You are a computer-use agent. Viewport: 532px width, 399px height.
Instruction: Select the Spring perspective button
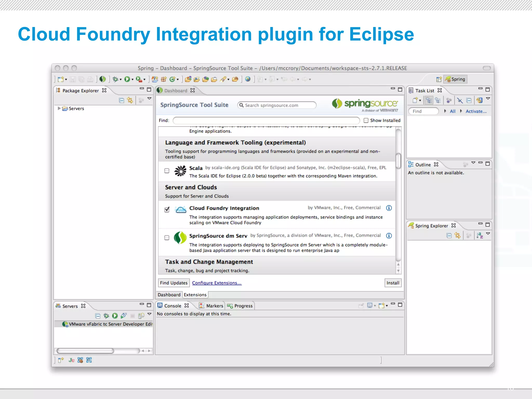click(x=455, y=79)
